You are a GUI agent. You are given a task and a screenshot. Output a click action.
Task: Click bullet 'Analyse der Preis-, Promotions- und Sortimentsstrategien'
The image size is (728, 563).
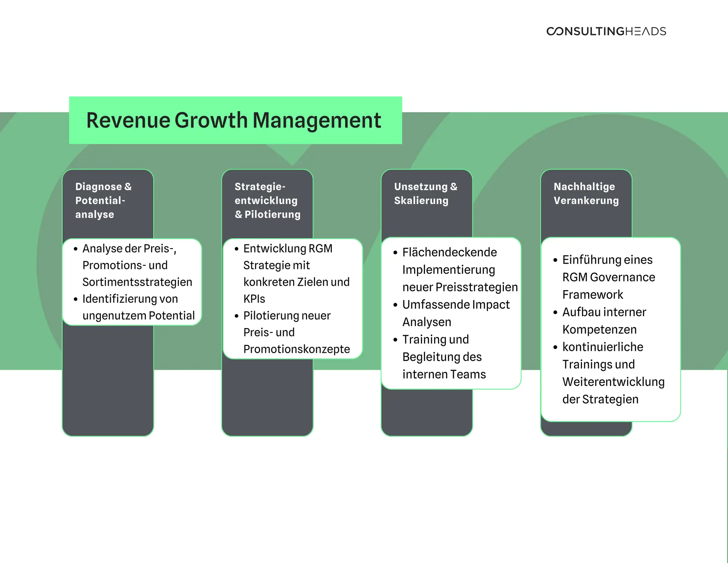click(136, 265)
